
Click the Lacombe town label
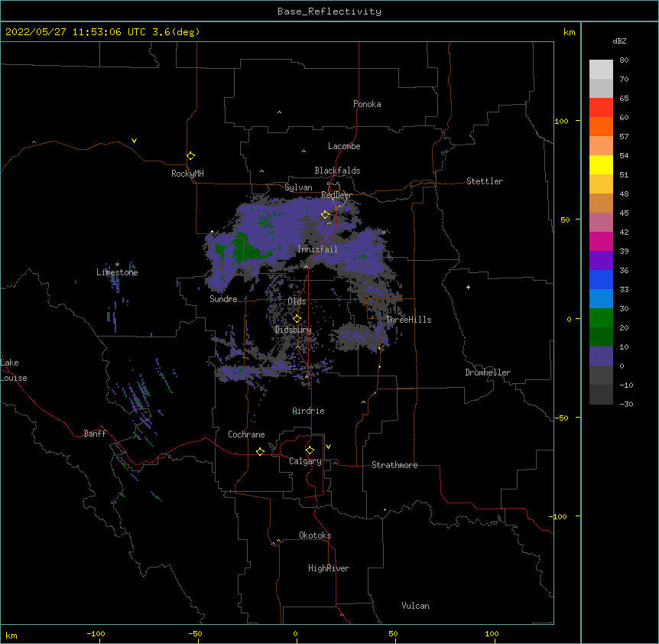click(344, 146)
